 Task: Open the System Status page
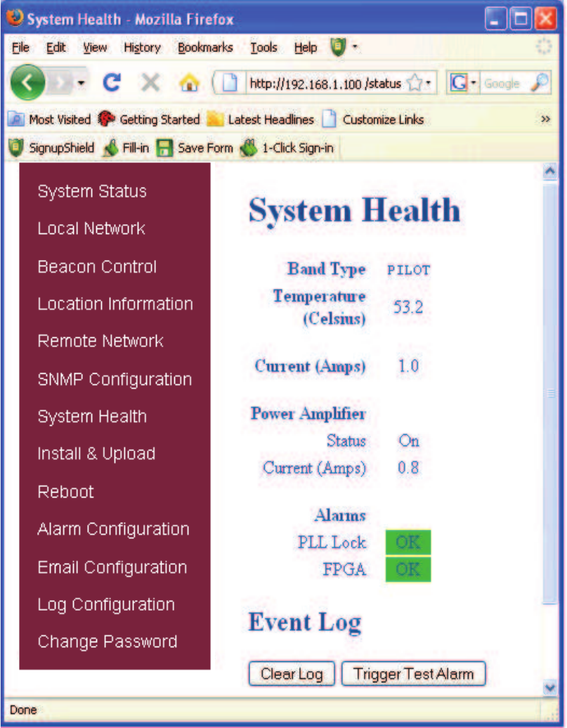tap(92, 191)
